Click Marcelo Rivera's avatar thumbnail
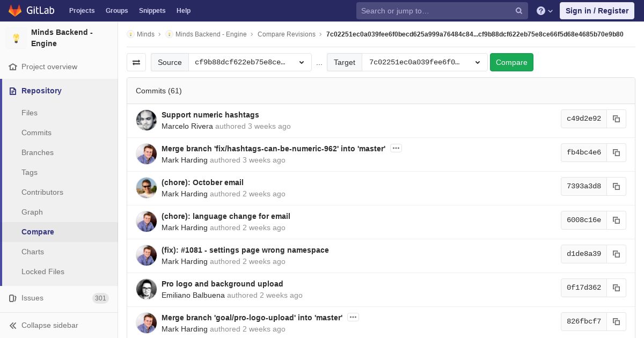This screenshot has width=644, height=338. pyautogui.click(x=147, y=120)
